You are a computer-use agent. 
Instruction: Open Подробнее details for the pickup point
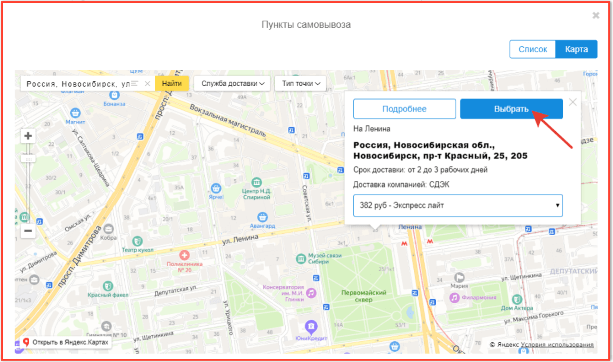[x=404, y=109]
